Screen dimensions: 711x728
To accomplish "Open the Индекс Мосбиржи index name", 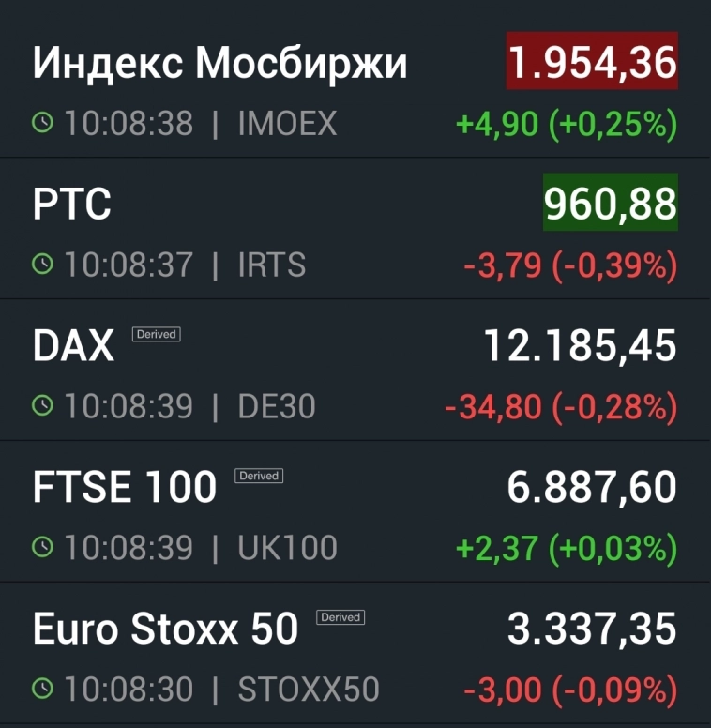I will (x=220, y=63).
